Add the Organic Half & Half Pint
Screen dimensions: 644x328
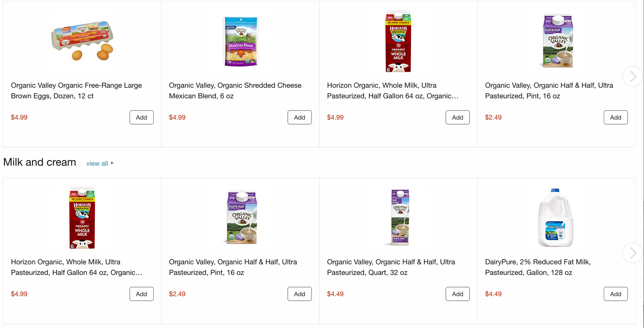pos(615,117)
